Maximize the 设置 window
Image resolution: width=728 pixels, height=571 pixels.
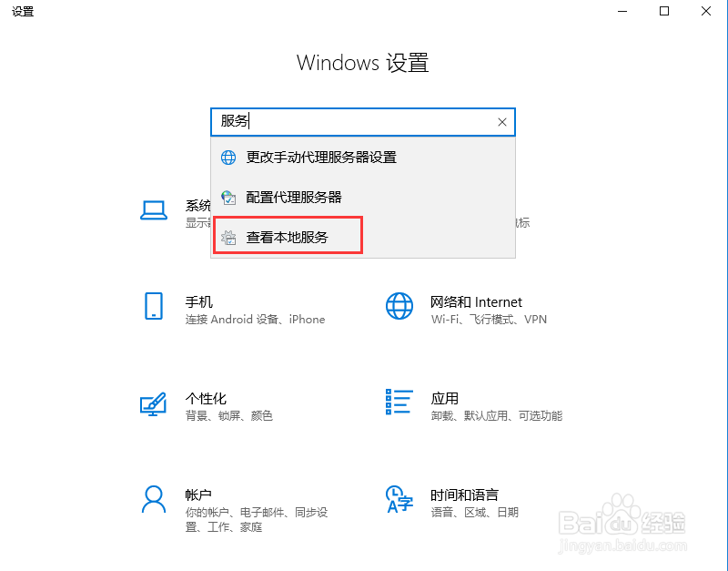[664, 11]
